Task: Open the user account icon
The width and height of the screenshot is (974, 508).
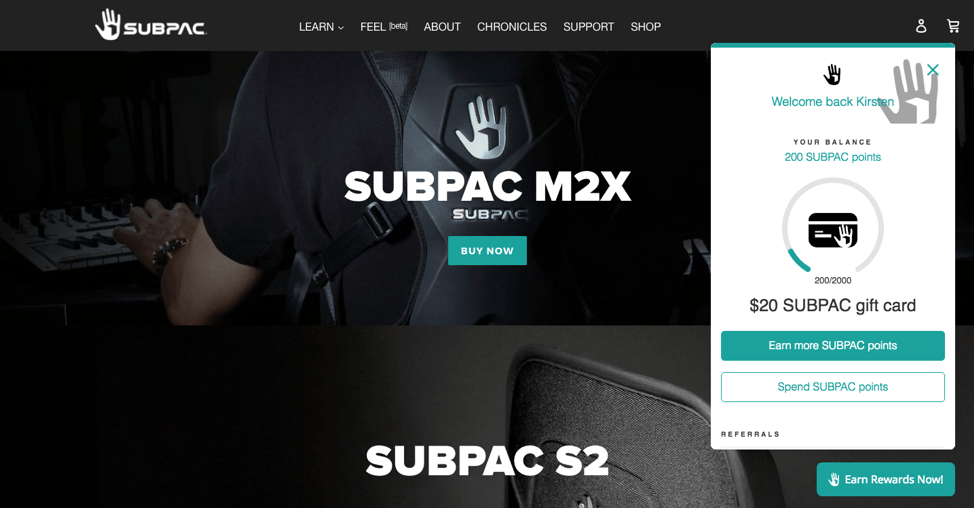Action: [x=921, y=26]
